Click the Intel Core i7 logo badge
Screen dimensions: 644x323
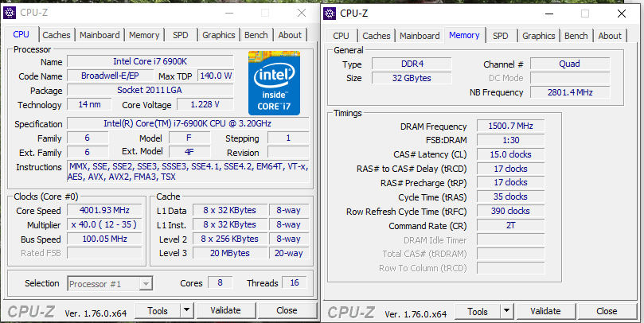[274, 83]
